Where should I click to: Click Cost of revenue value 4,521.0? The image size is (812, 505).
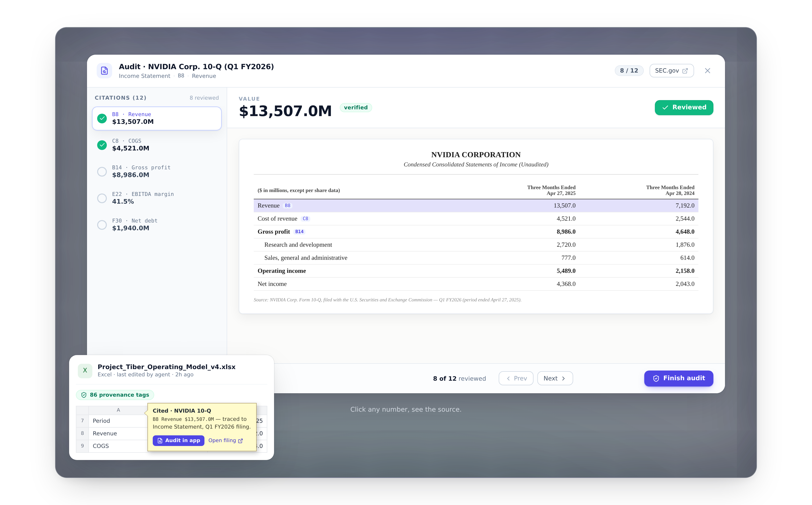tap(566, 218)
